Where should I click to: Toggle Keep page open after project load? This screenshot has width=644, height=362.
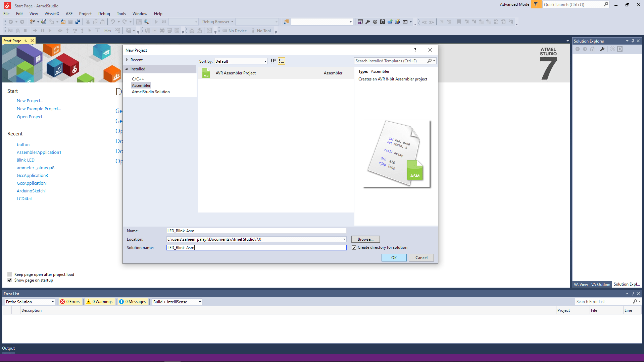click(x=10, y=275)
